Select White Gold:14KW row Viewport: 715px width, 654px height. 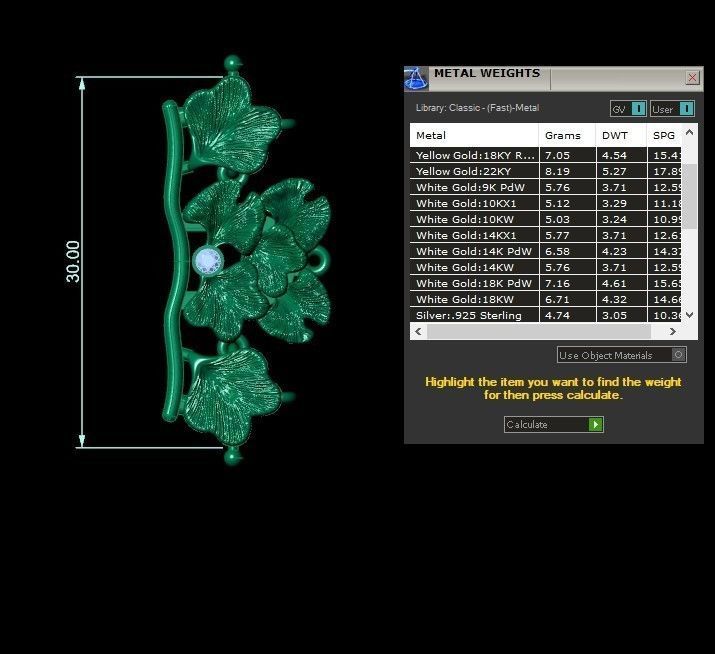pos(546,267)
